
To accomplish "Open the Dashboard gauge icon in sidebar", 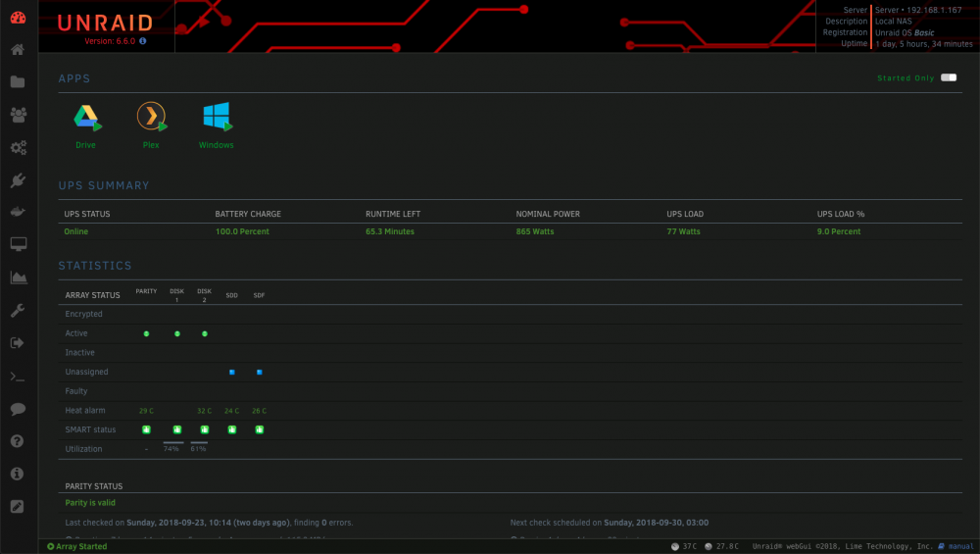I will pyautogui.click(x=18, y=18).
